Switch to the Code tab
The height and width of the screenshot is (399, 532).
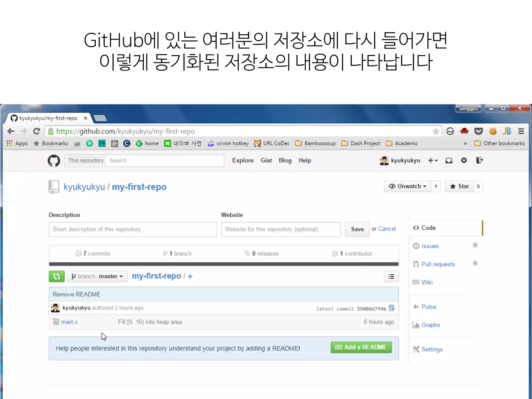445,228
